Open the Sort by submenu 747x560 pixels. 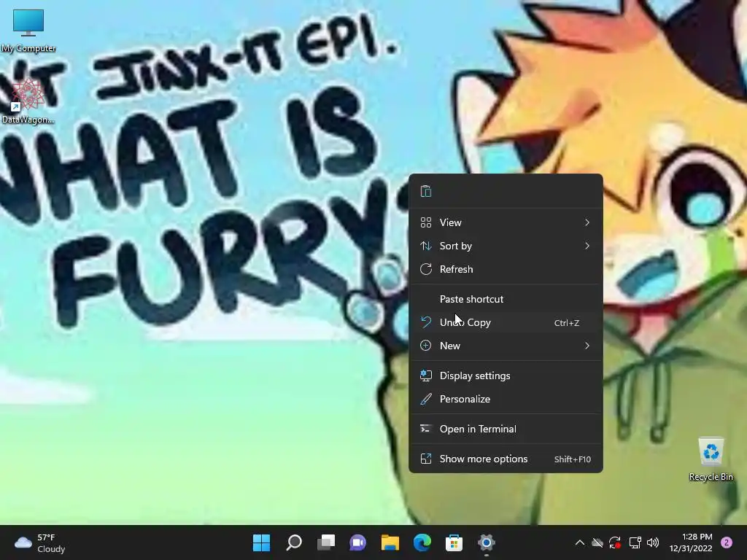tap(506, 246)
